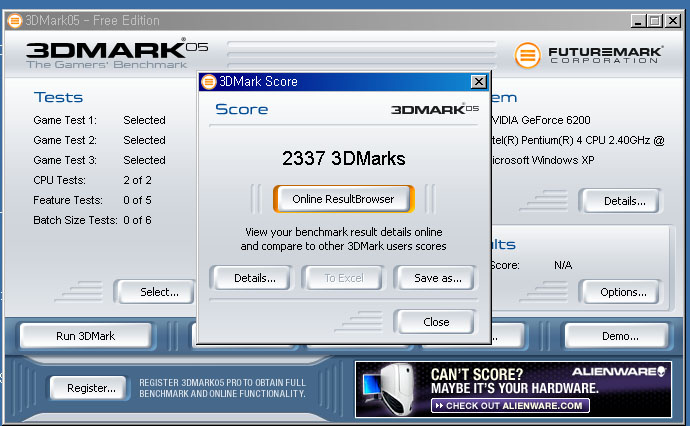This screenshot has width=690, height=426.
Task: Click the 3DMARK05 logo in the main window header
Action: (117, 54)
